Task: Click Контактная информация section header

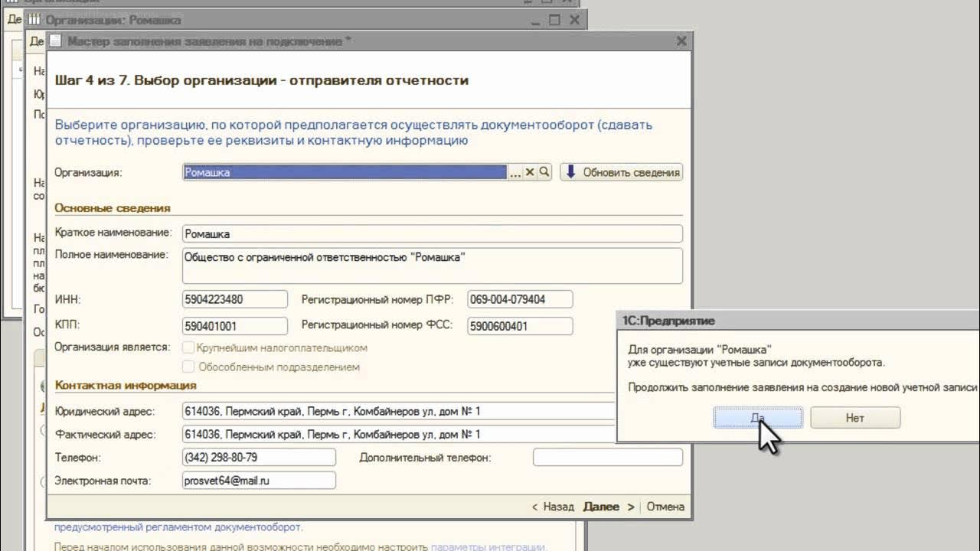Action: coord(126,386)
